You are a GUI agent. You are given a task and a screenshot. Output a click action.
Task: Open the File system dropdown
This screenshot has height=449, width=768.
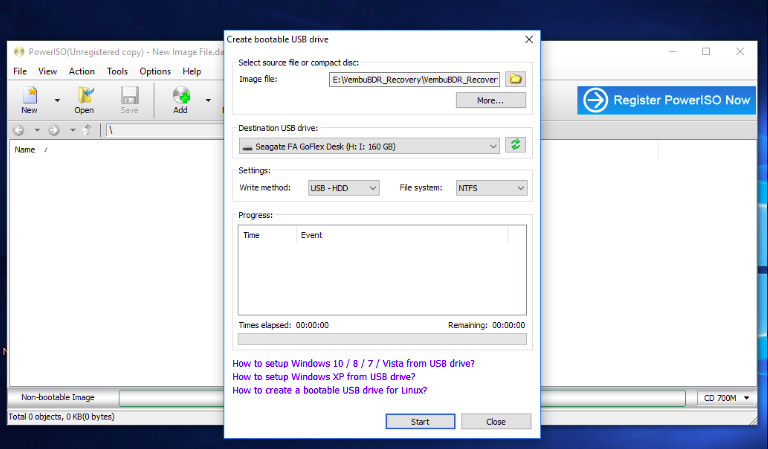click(491, 188)
